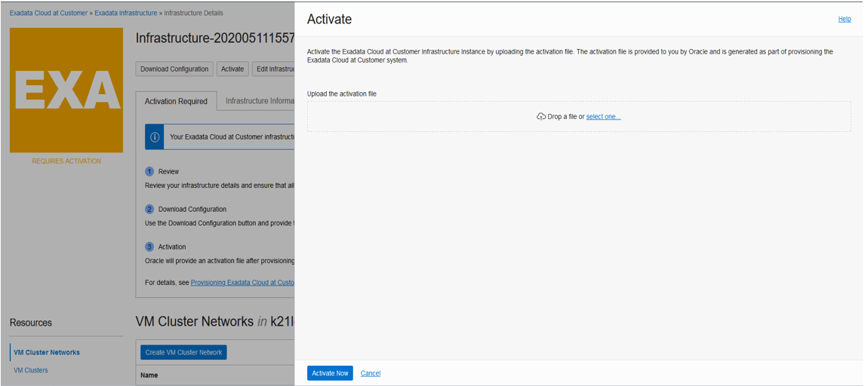The width and height of the screenshot is (868, 386).
Task: Switch to the Activation Required tab
Action: point(176,101)
